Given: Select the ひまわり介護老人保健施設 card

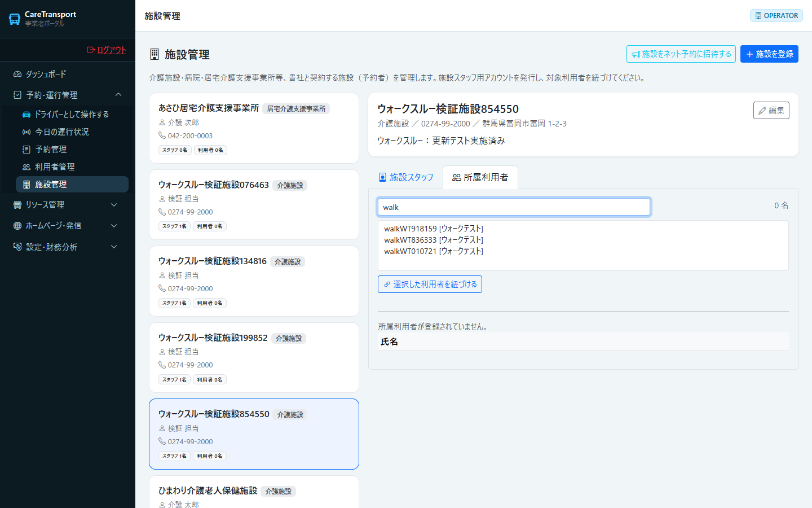Looking at the screenshot, I should tap(254, 492).
